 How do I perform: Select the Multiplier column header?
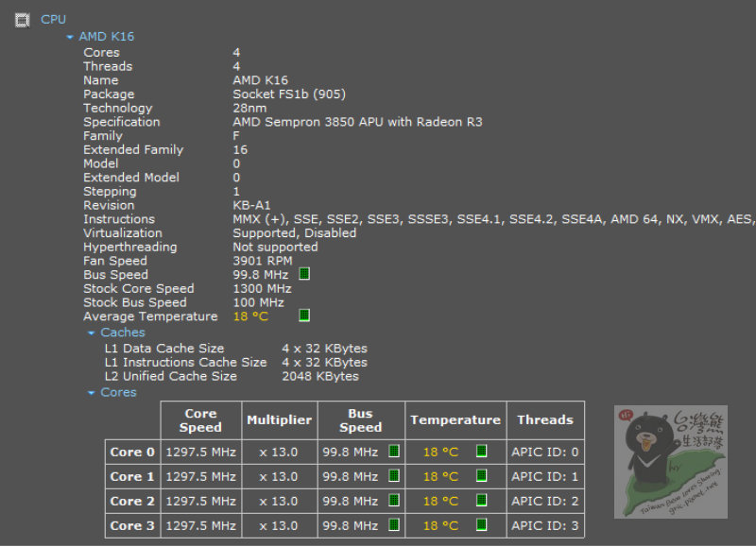point(280,420)
